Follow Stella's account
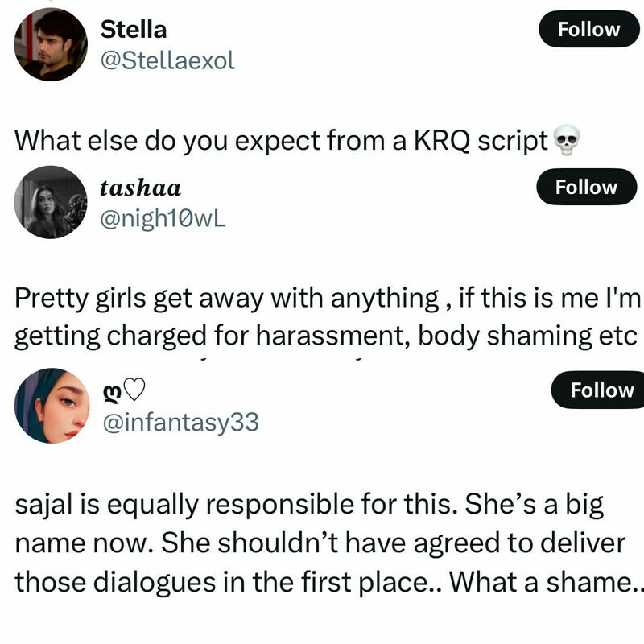This screenshot has height=644, width=644. coord(589,30)
